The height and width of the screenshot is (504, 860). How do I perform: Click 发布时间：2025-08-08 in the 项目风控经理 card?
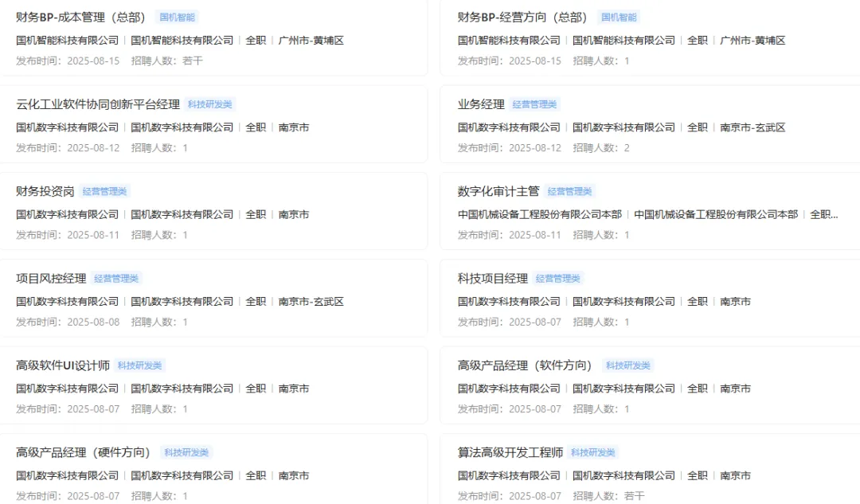coord(68,322)
